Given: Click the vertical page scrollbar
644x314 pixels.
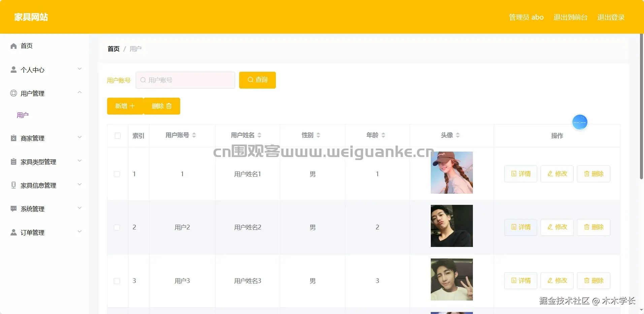Looking at the screenshot, I should (641, 106).
